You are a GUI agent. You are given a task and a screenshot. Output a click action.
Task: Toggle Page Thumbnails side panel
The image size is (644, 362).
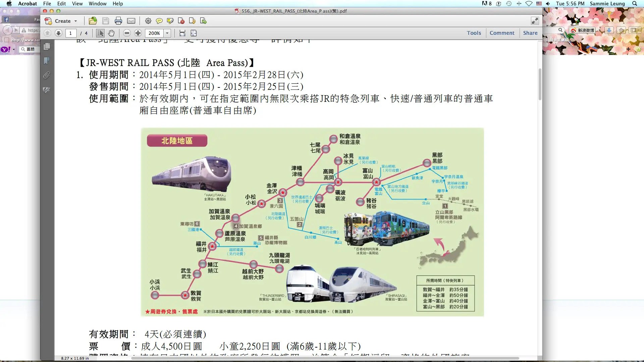tap(47, 46)
